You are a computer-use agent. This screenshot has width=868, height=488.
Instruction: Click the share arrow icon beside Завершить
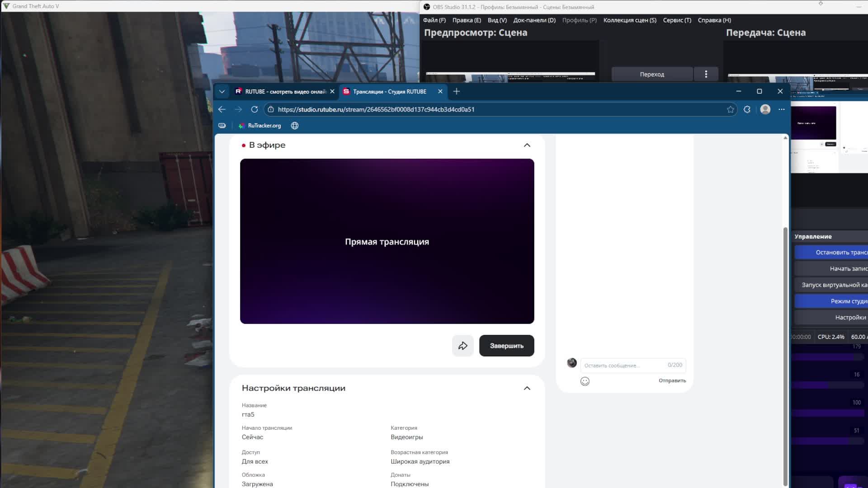click(x=462, y=346)
